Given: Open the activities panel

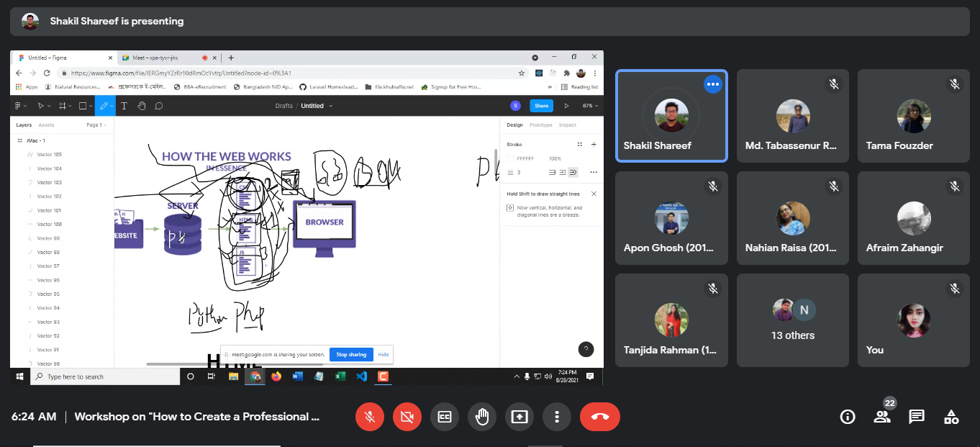Looking at the screenshot, I should coord(951,417).
